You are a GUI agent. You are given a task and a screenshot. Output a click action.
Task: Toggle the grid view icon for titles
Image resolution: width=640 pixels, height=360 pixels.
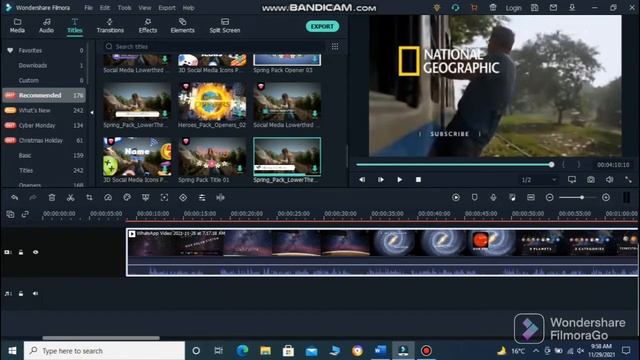coord(335,47)
